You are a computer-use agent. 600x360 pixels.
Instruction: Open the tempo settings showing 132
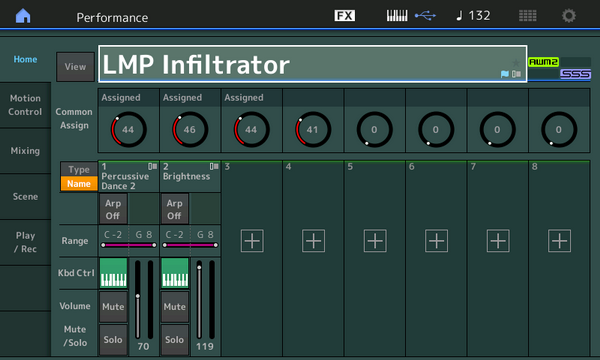pyautogui.click(x=473, y=16)
